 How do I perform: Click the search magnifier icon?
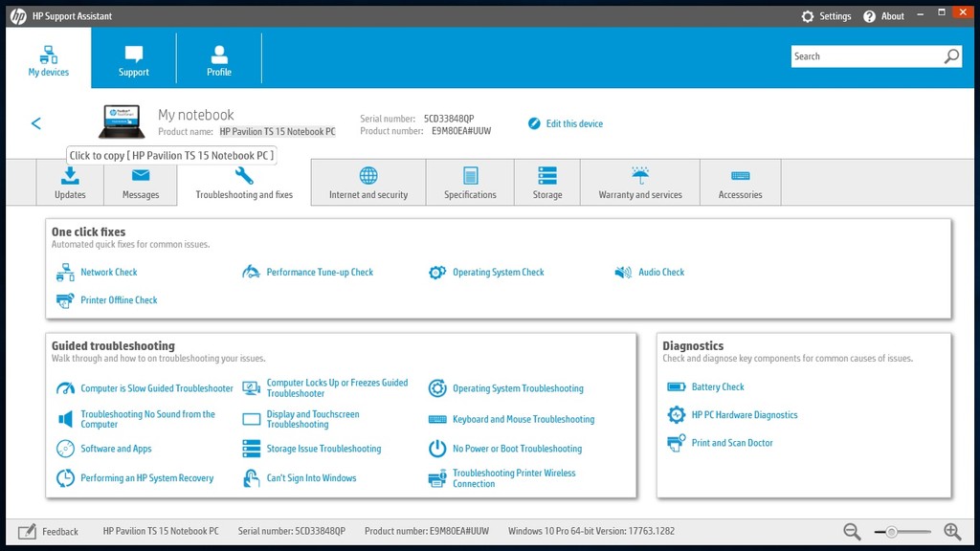coord(951,56)
